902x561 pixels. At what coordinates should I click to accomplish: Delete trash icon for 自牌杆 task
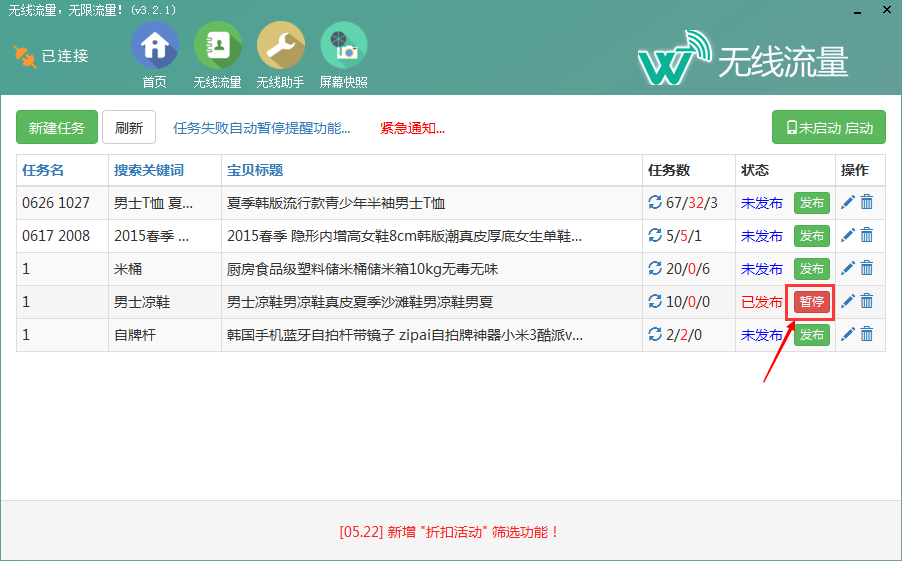click(x=867, y=334)
